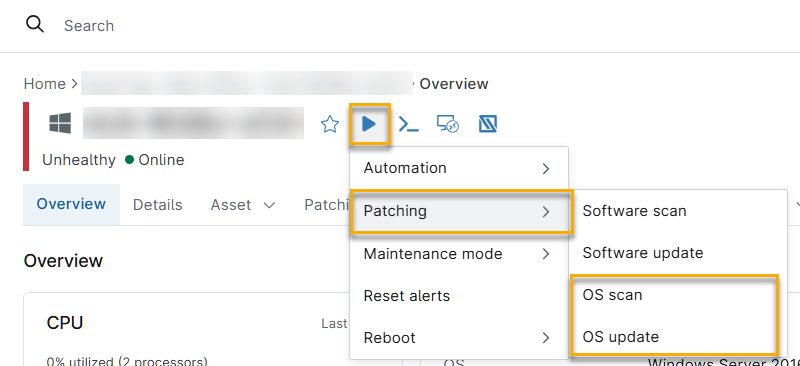Open the Home breadcrumb link
Image resolution: width=800 pixels, height=366 pixels.
tap(45, 84)
